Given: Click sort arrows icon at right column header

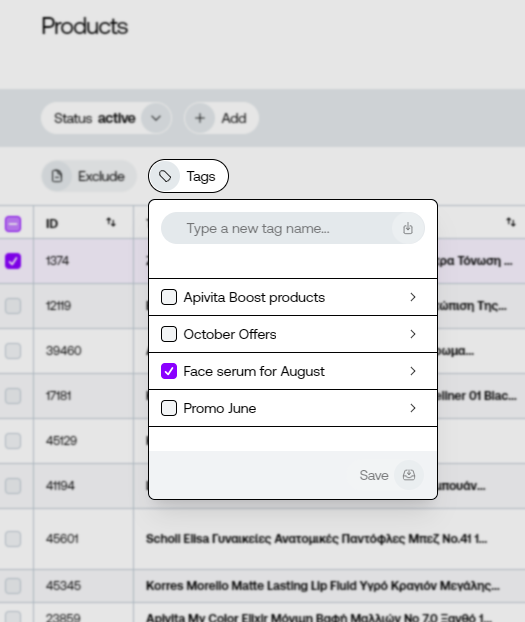Looking at the screenshot, I should 511,223.
